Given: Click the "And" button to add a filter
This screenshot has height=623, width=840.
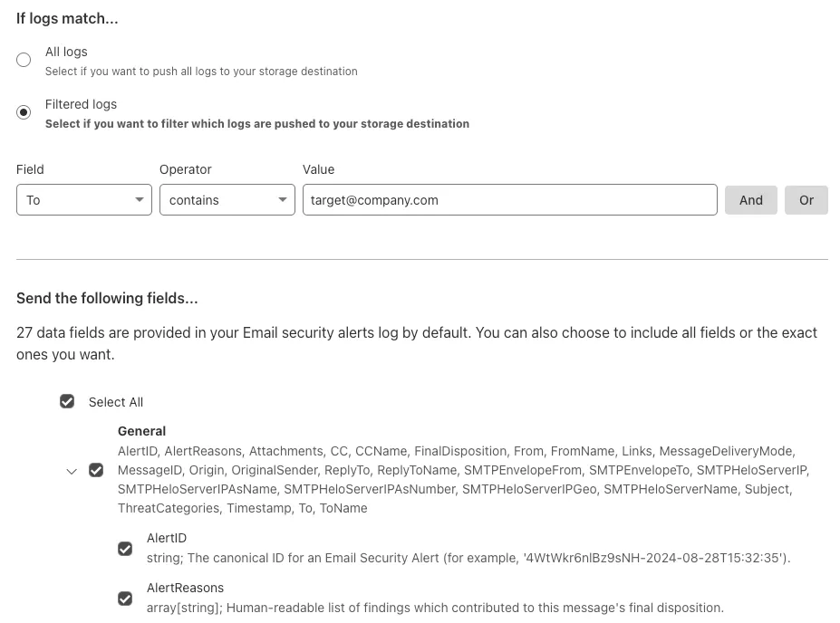Looking at the screenshot, I should tap(750, 199).
